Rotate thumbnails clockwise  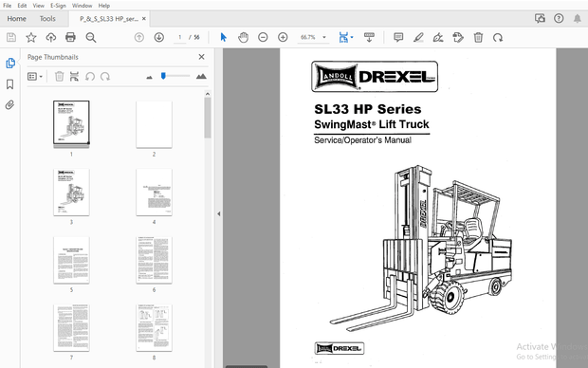point(105,77)
